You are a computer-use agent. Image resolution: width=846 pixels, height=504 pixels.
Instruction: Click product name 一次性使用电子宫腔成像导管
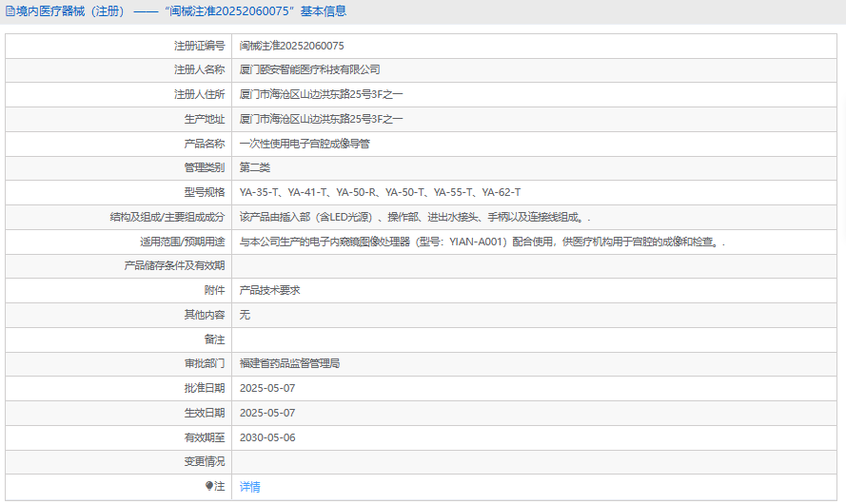coord(305,144)
